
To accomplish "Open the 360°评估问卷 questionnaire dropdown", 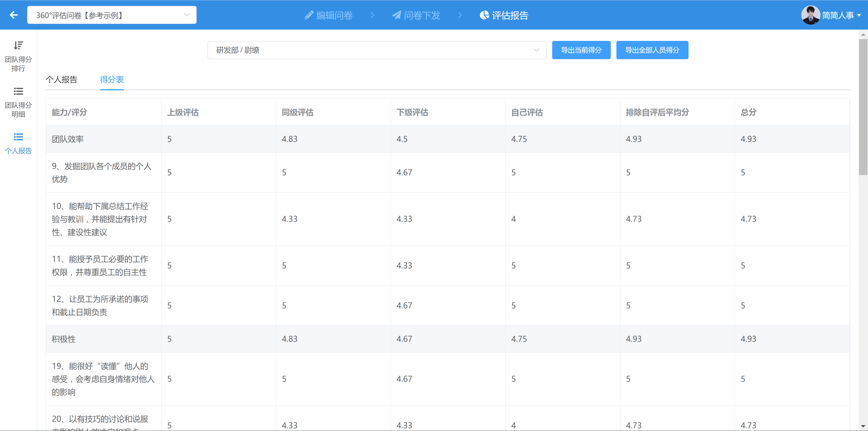I will tap(112, 15).
